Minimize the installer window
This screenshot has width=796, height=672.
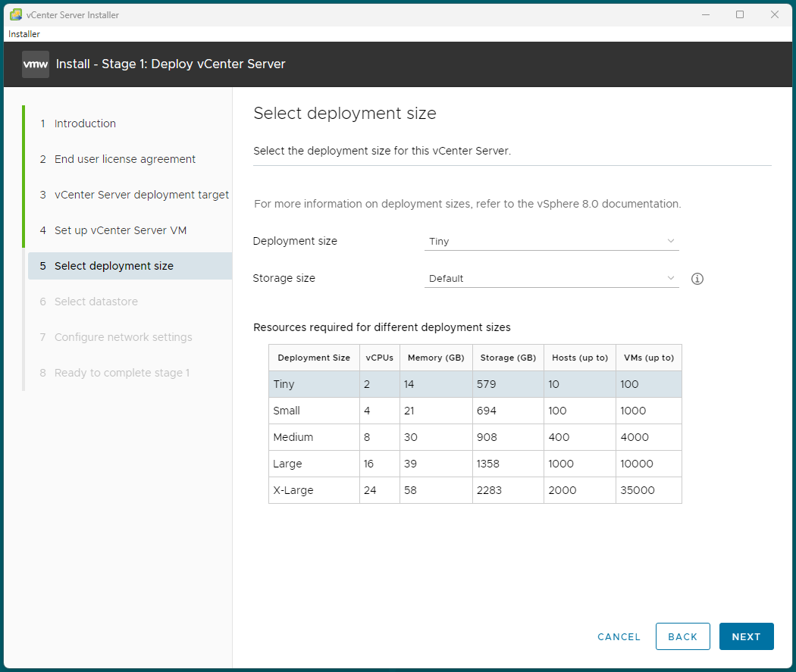[x=706, y=14]
